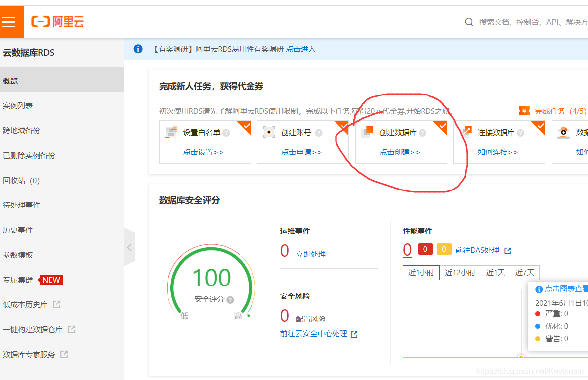
Task: Click the 优化: 0 legend entry
Action: pyautogui.click(x=552, y=326)
